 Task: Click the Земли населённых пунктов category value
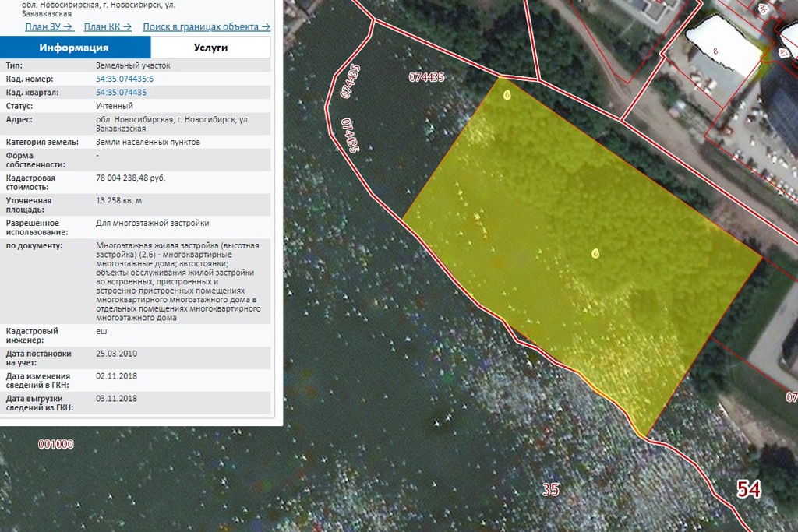coord(148,143)
